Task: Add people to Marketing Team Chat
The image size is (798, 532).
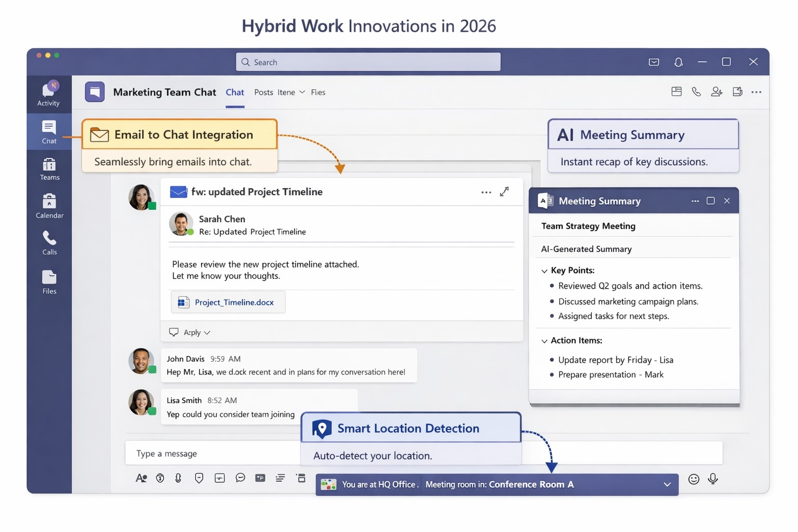Action: pyautogui.click(x=716, y=92)
